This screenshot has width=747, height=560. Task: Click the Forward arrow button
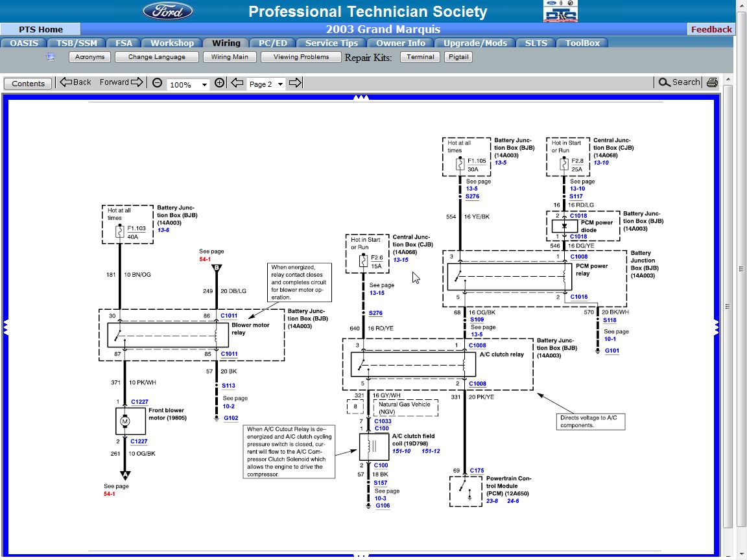121,82
